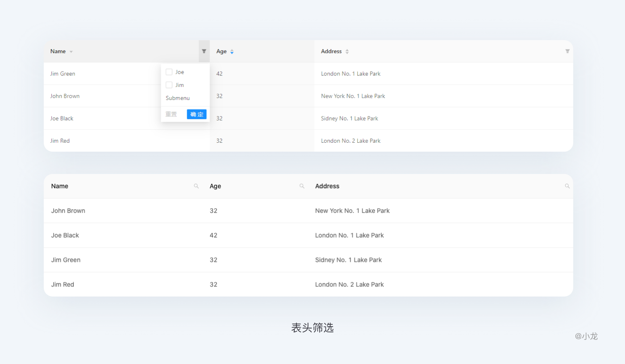Toggle the Name column sort caret

pos(71,52)
